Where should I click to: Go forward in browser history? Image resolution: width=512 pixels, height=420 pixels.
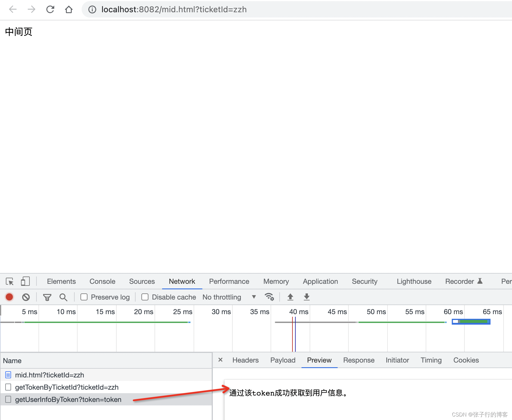[31, 10]
